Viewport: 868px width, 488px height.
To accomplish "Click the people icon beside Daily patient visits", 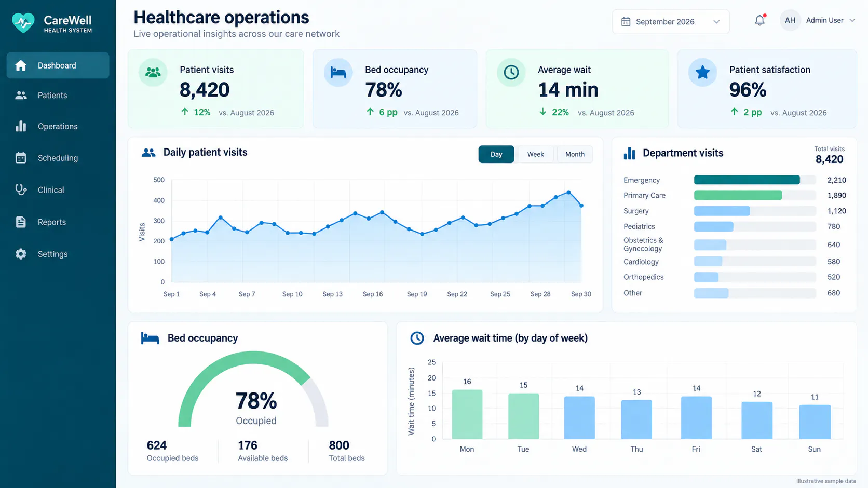I will (148, 153).
